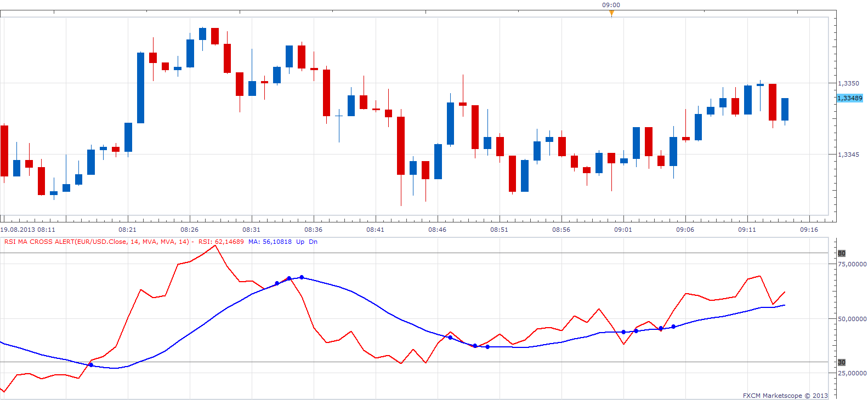This screenshot has height=400, width=868.
Task: Click the 09:06 time axis label
Action: (x=685, y=230)
